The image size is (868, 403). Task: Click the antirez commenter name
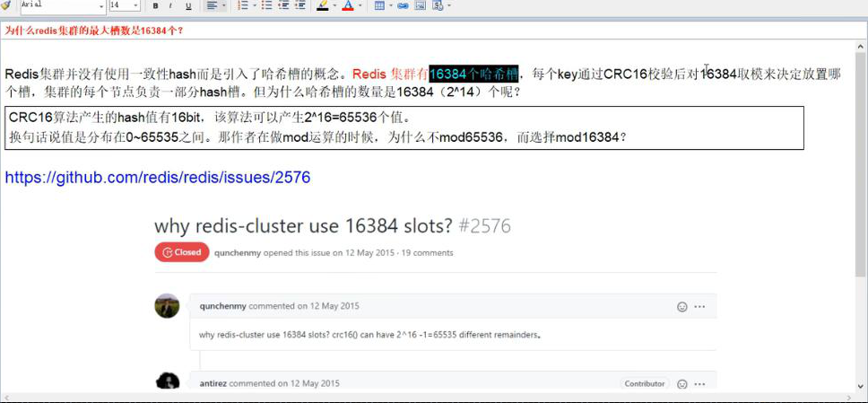click(x=213, y=383)
